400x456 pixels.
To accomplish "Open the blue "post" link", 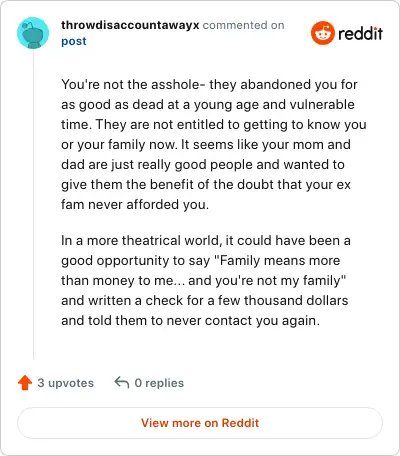I will click(x=74, y=41).
